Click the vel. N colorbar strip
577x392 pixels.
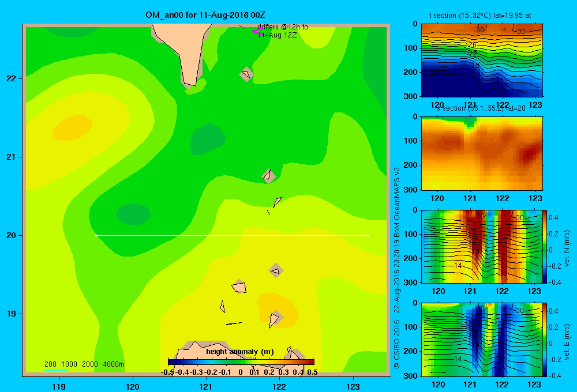545,246
